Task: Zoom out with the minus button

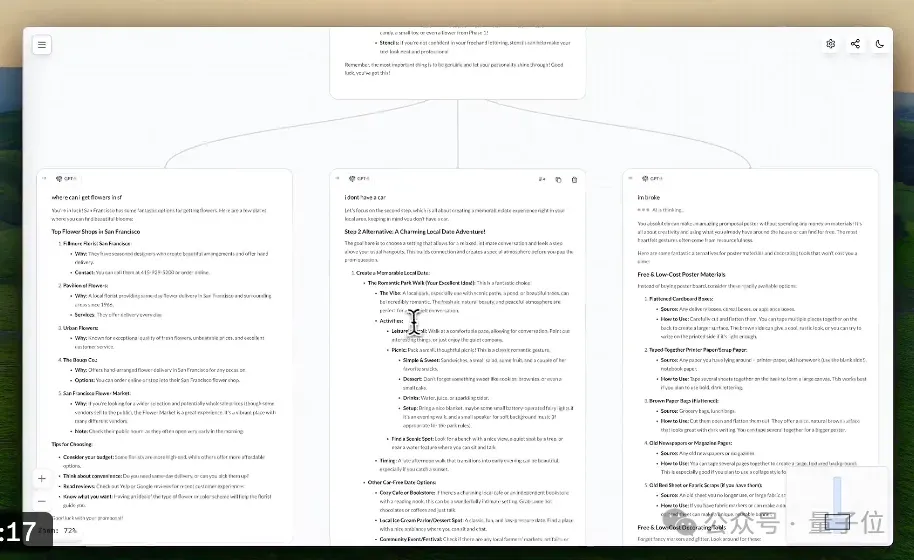Action: pos(41,501)
